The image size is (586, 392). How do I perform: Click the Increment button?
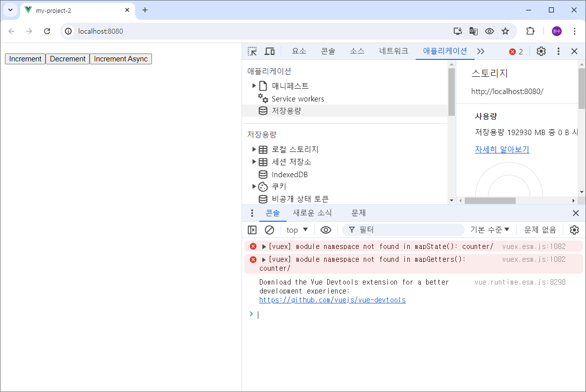point(25,59)
